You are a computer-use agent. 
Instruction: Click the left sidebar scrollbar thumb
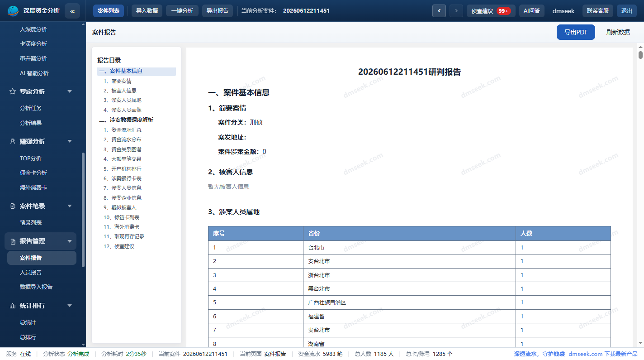tap(83, 210)
